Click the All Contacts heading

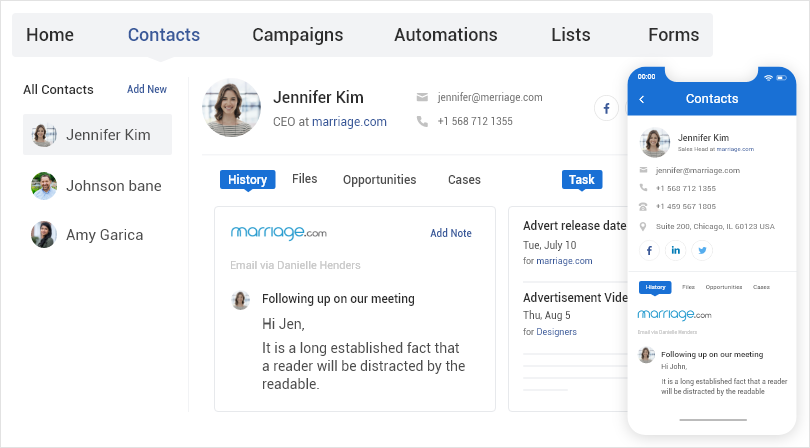point(58,89)
